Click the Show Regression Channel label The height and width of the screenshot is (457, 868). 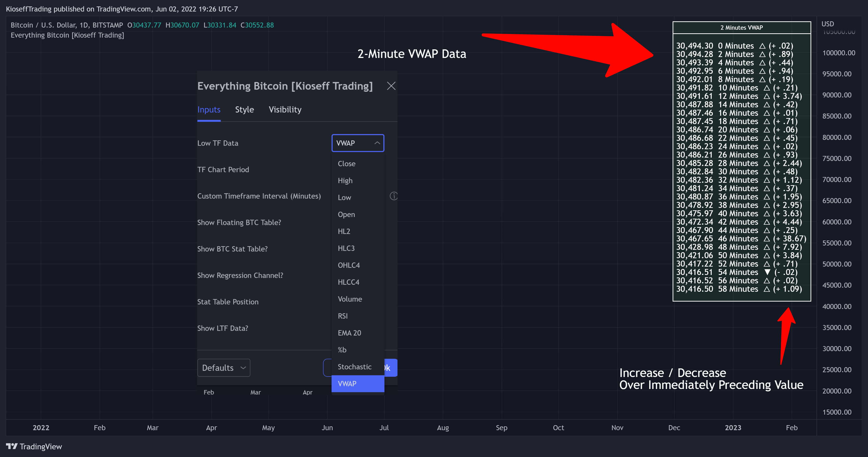coord(240,275)
